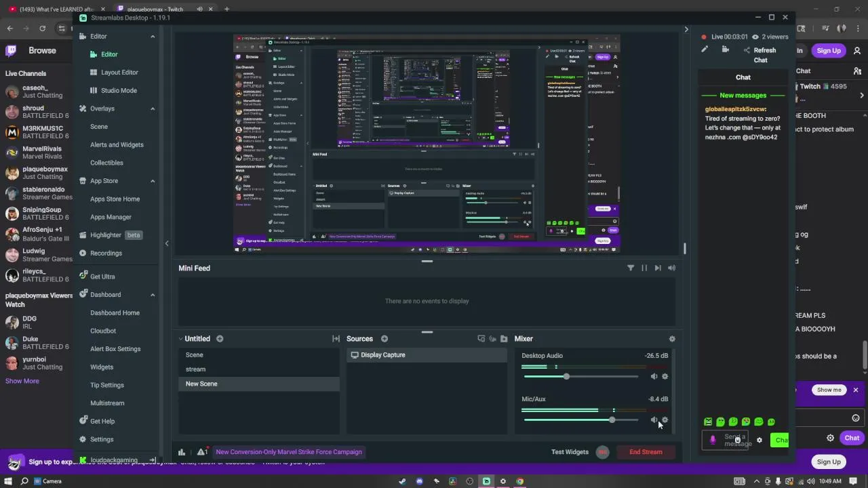The height and width of the screenshot is (488, 868).
Task: Mute Mic/Aux speaker icon
Action: [x=654, y=420]
